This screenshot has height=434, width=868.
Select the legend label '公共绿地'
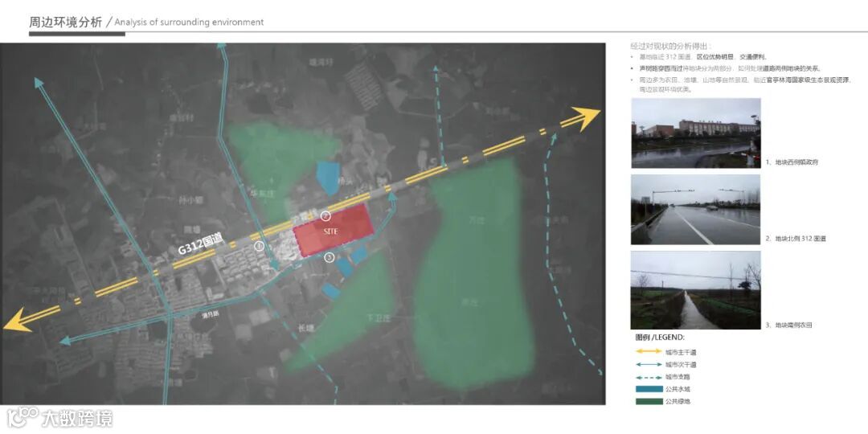coord(678,401)
